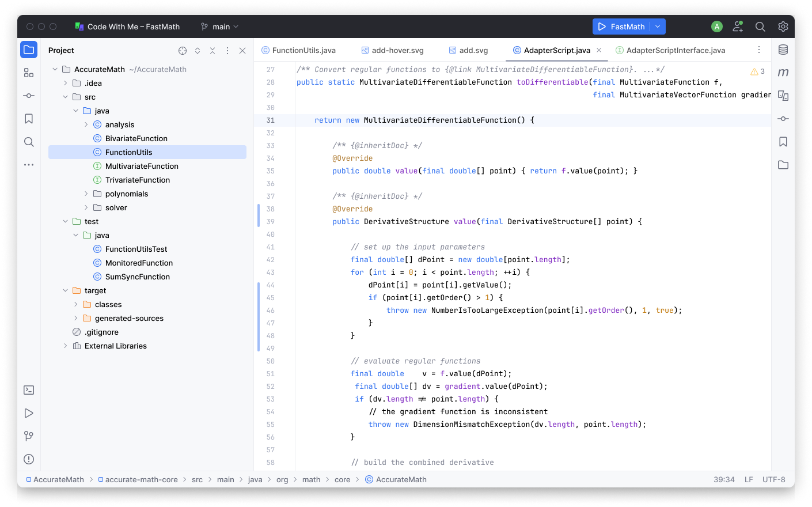The width and height of the screenshot is (812, 507).
Task: Switch to add-hover.svg tab
Action: pyautogui.click(x=392, y=50)
